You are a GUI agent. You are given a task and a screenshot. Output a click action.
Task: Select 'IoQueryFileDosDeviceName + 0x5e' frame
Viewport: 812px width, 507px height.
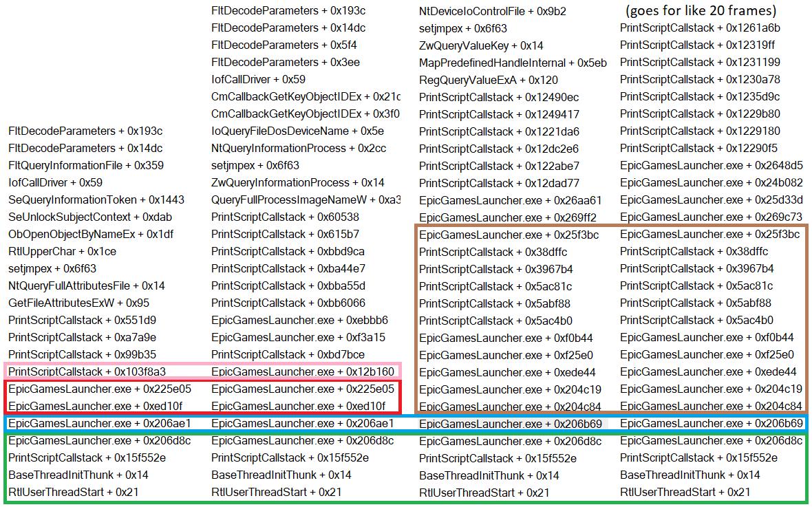[x=298, y=131]
